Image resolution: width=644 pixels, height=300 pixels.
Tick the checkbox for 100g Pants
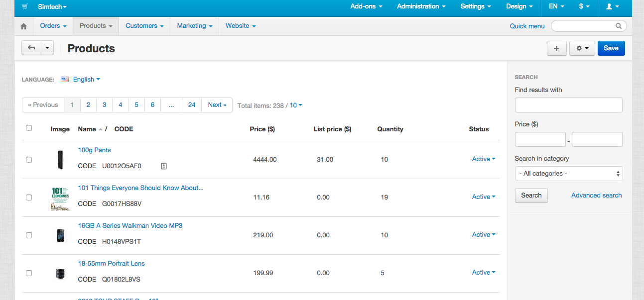(29, 159)
